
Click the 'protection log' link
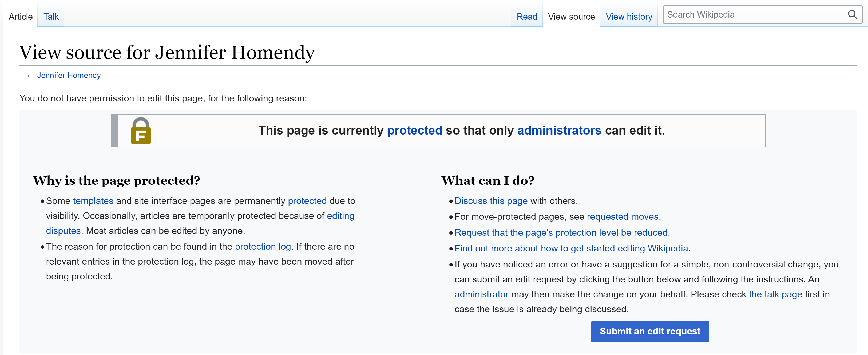click(263, 246)
